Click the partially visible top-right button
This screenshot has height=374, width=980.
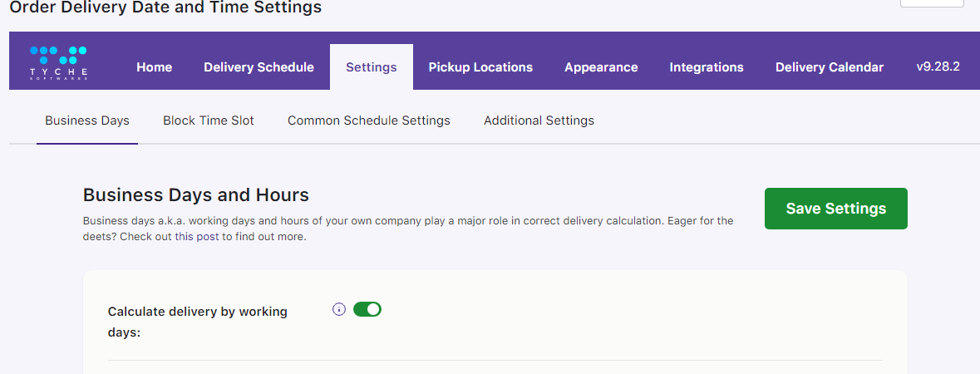coord(932,3)
